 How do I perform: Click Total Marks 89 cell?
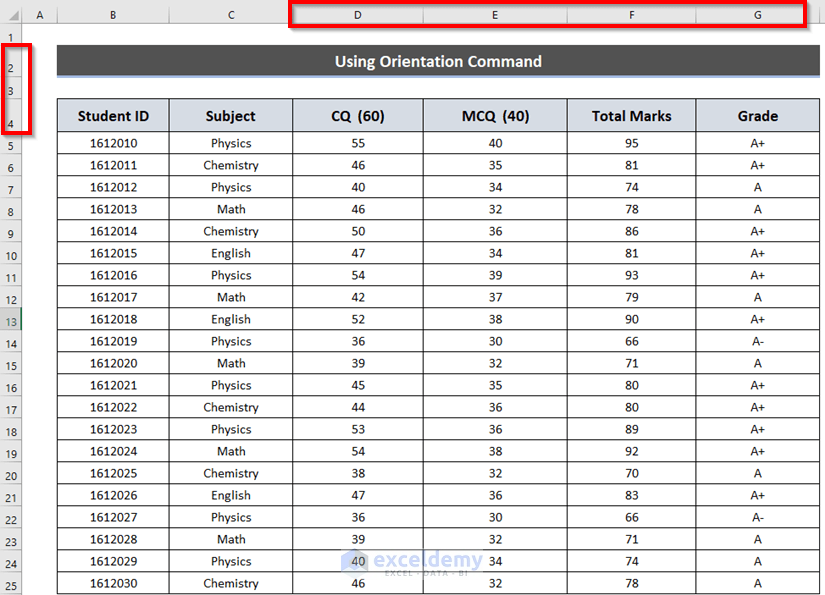(631, 429)
